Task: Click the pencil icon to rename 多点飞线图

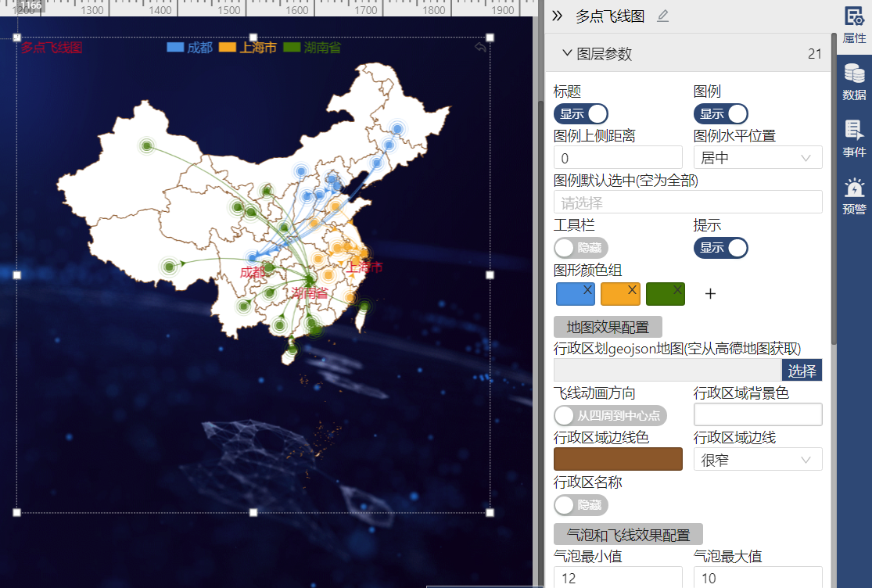Action: coord(662,16)
